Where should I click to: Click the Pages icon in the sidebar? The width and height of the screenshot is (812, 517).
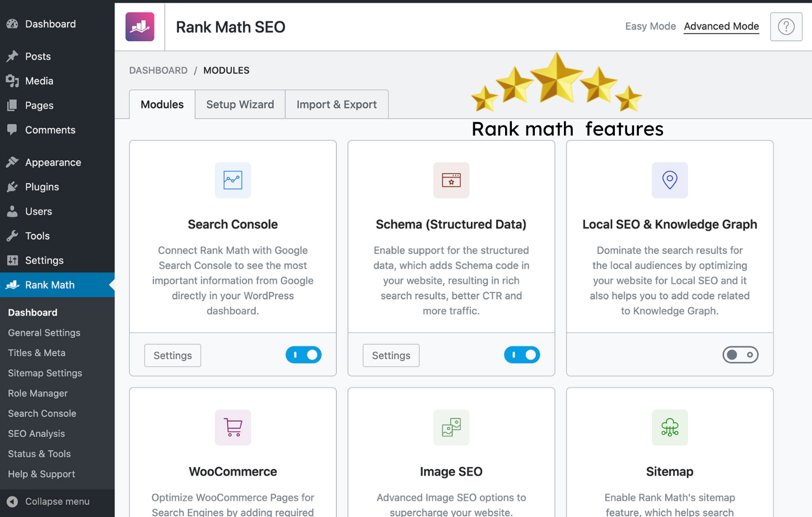pos(12,105)
